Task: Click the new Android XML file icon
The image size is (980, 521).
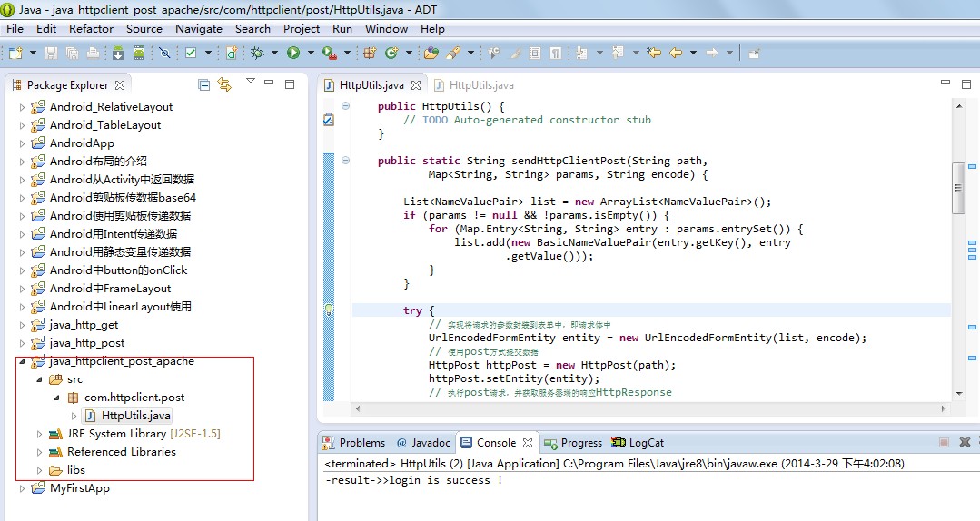Action: [232, 54]
